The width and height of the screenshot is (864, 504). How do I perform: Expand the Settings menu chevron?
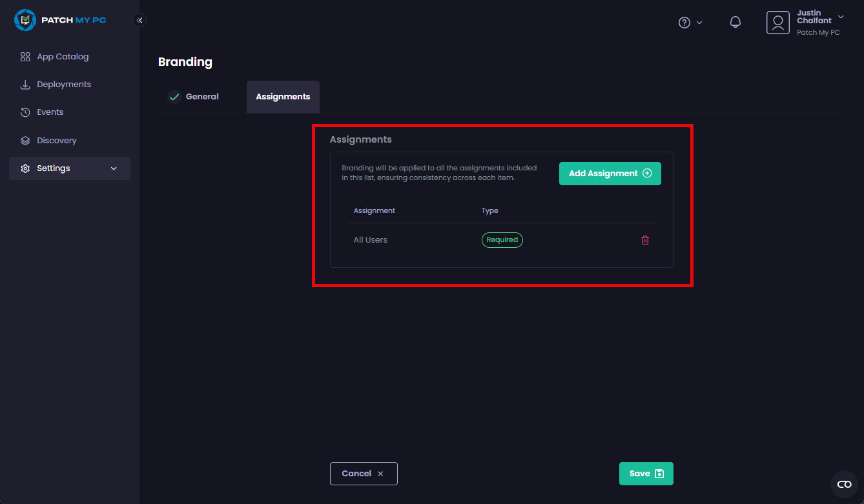click(114, 168)
